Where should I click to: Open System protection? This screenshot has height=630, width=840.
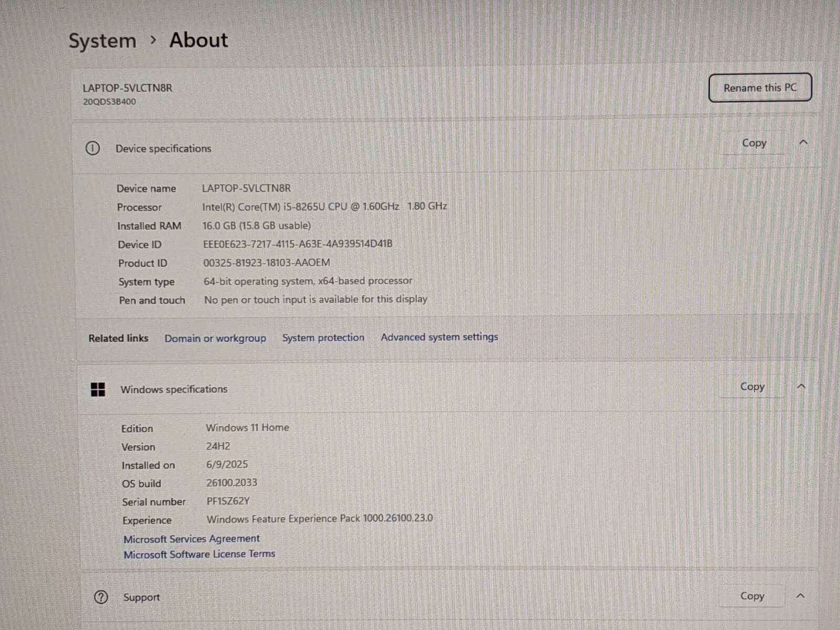click(x=323, y=338)
